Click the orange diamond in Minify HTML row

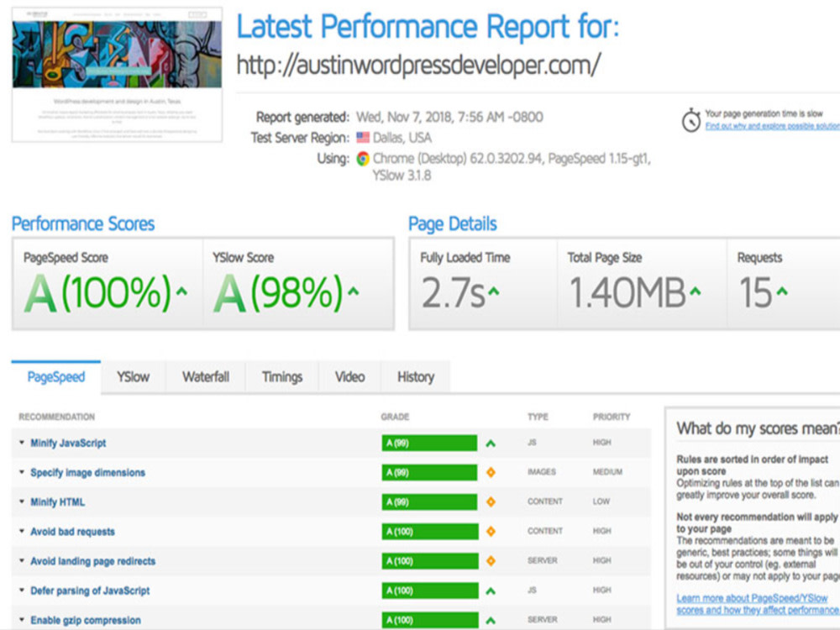tap(491, 502)
